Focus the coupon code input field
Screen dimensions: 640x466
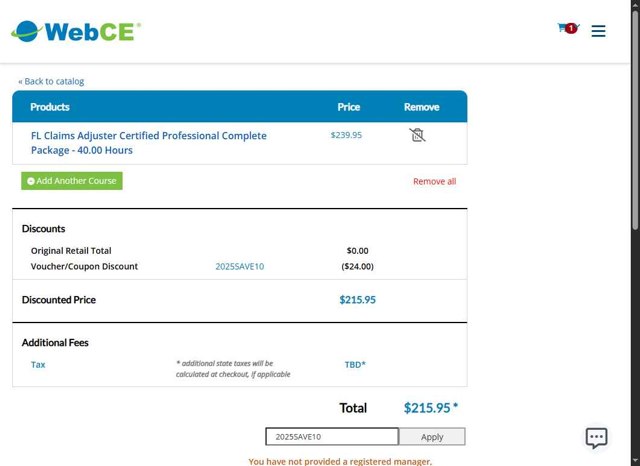331,437
